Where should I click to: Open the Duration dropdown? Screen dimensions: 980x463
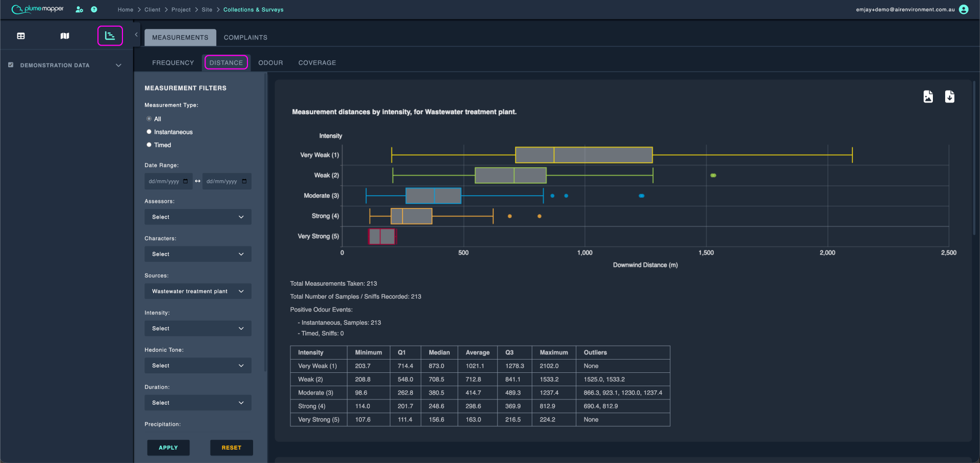pos(198,403)
